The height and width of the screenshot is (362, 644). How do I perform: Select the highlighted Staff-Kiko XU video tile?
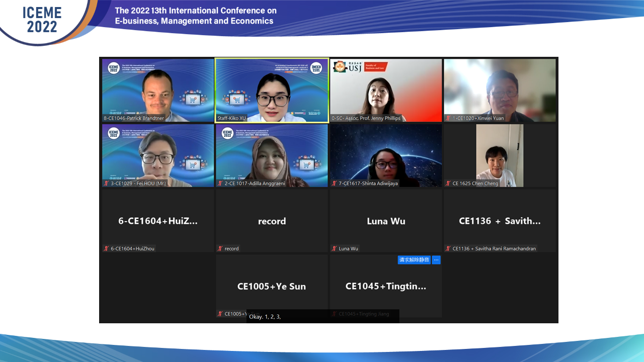(272, 90)
